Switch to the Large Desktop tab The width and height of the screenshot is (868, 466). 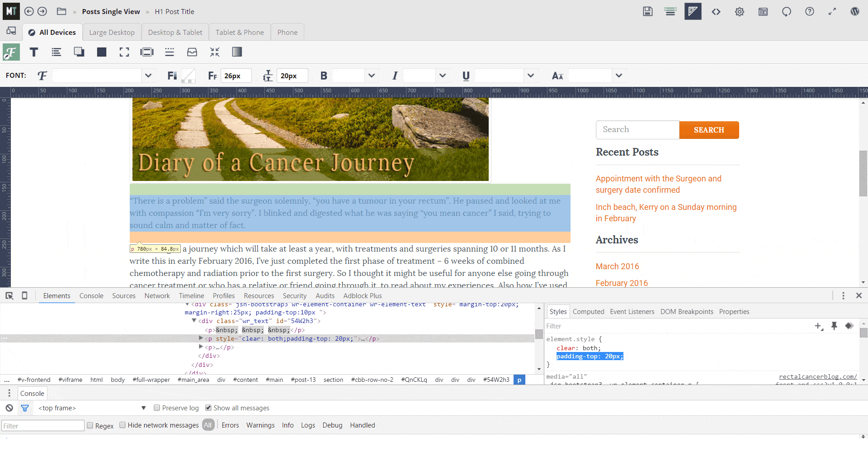click(x=112, y=33)
